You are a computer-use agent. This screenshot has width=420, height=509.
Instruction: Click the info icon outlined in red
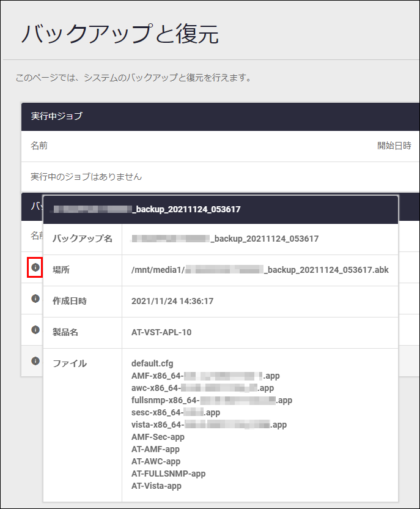[x=35, y=267]
